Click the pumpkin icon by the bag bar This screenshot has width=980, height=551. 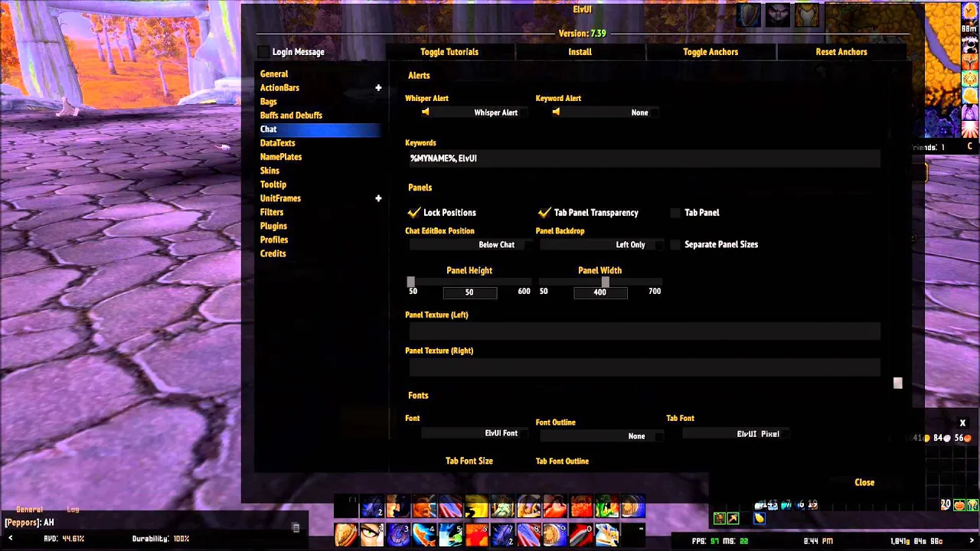tap(959, 504)
